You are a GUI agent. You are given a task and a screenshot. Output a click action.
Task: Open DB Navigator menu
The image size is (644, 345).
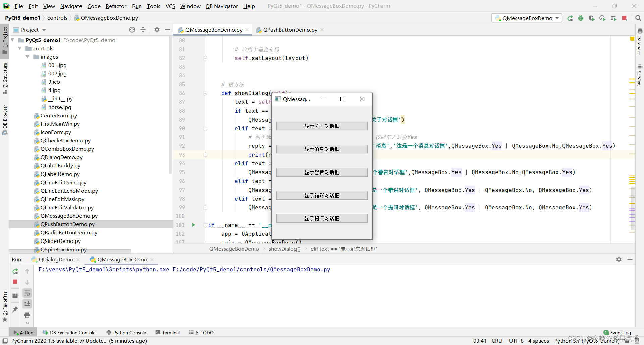pos(222,6)
